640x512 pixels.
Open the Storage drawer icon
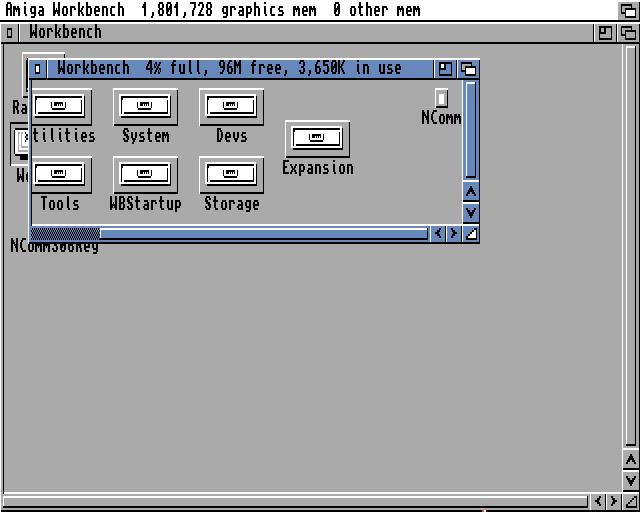point(231,175)
